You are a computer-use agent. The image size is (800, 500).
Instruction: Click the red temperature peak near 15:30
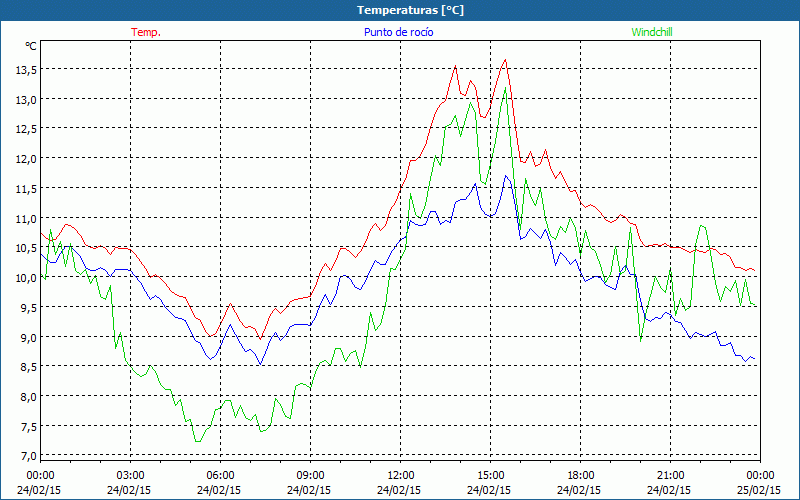tap(505, 60)
